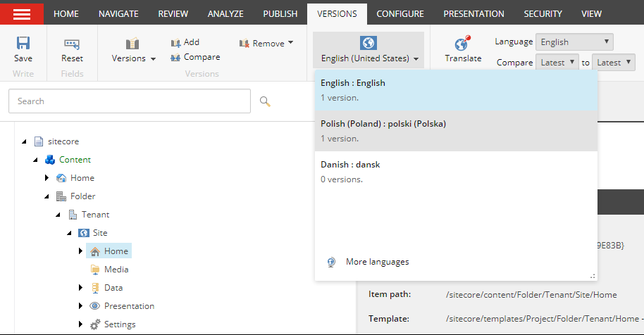Expand the selected Home node under Site

pos(80,251)
